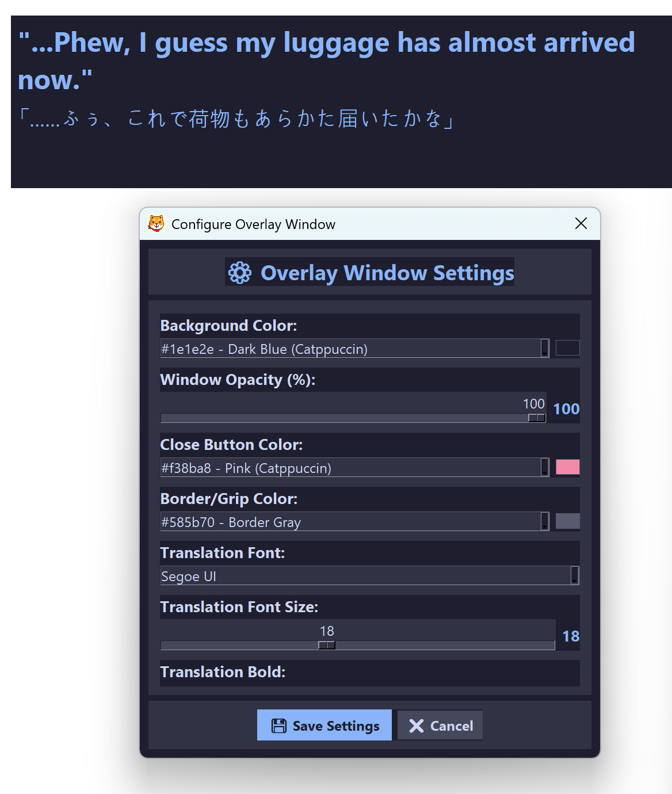Click the blue opacity value 100 readout

(566, 409)
